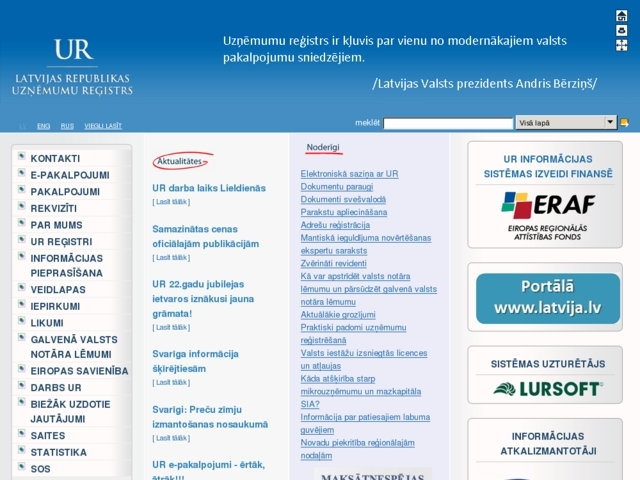Open PAR MUMS menu item
This screenshot has height=480, width=640.
tap(56, 225)
